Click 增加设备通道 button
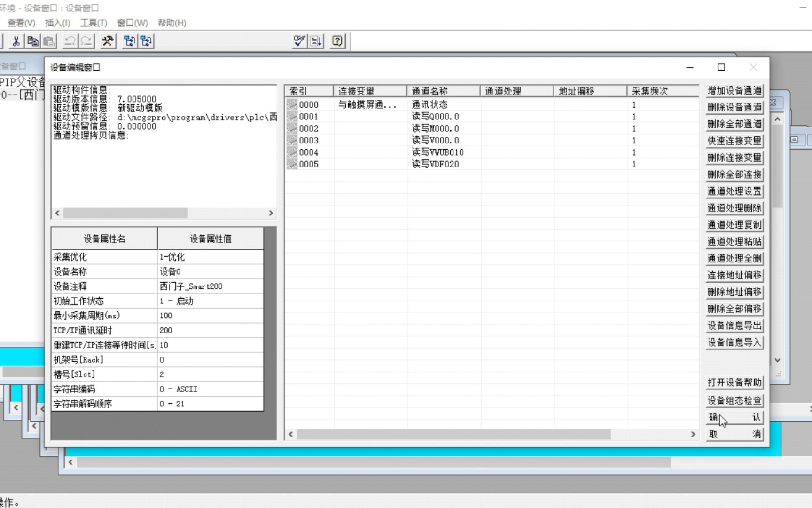Screen dimensions: 812x508 pos(734,90)
